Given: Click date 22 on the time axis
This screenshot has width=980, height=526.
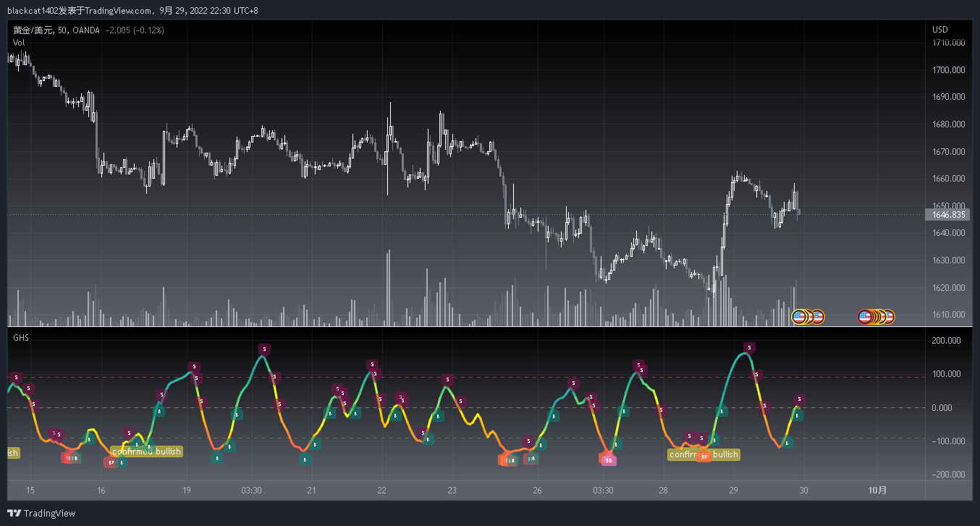Looking at the screenshot, I should (381, 491).
